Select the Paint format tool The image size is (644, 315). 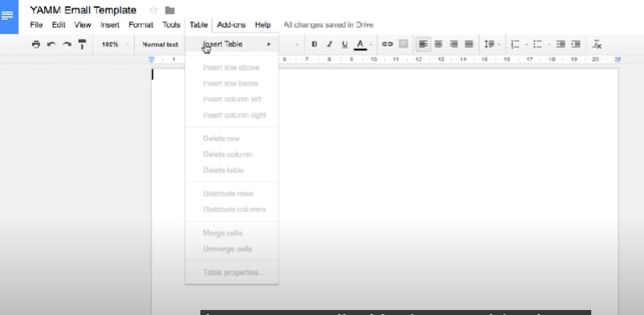coord(82,44)
